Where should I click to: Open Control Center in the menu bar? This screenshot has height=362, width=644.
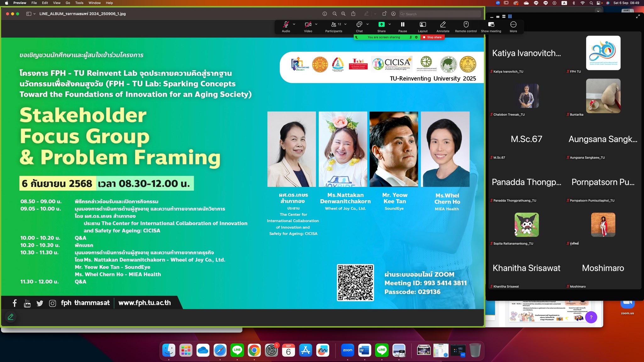pyautogui.click(x=599, y=3)
